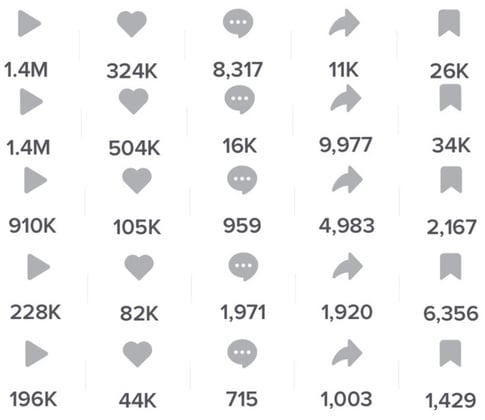Click the heart icon above 82K

pos(139,267)
